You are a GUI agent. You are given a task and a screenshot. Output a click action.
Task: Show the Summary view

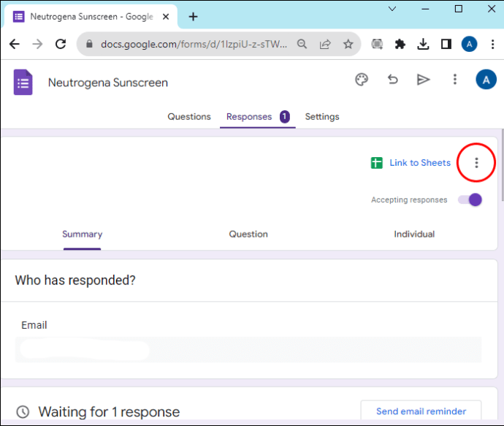83,235
